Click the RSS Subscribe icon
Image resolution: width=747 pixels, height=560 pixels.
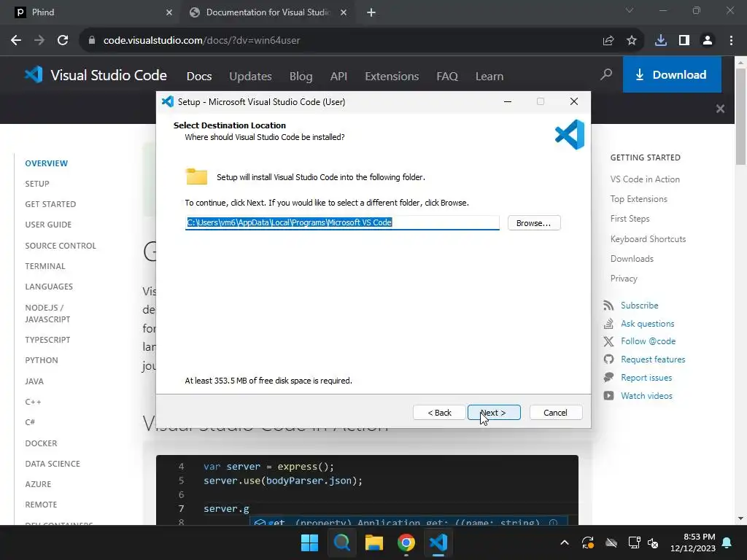click(x=608, y=306)
